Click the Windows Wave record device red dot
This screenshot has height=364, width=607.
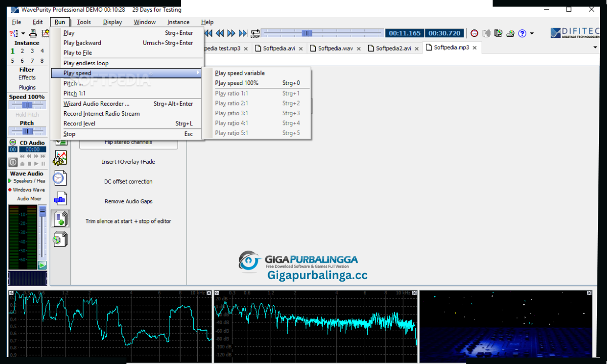click(x=10, y=190)
